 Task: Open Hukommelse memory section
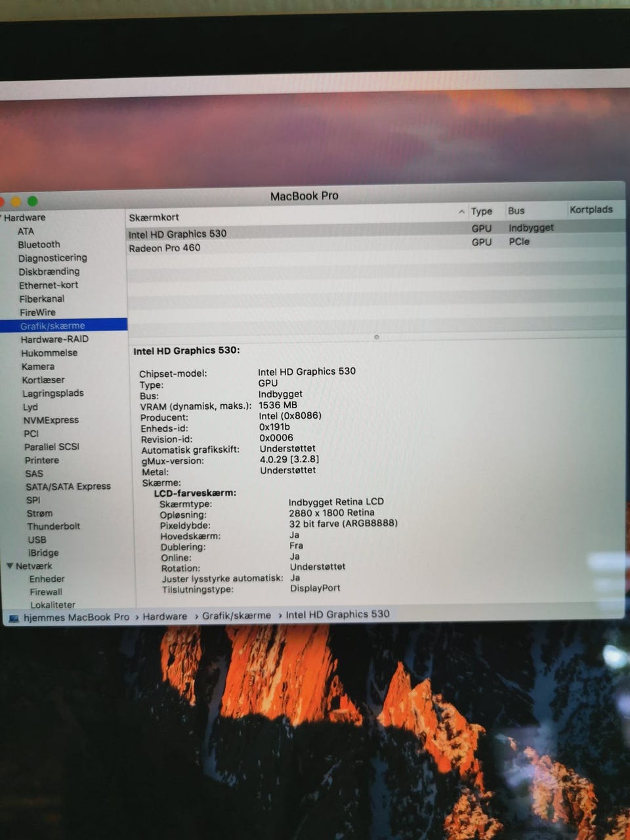pos(49,353)
